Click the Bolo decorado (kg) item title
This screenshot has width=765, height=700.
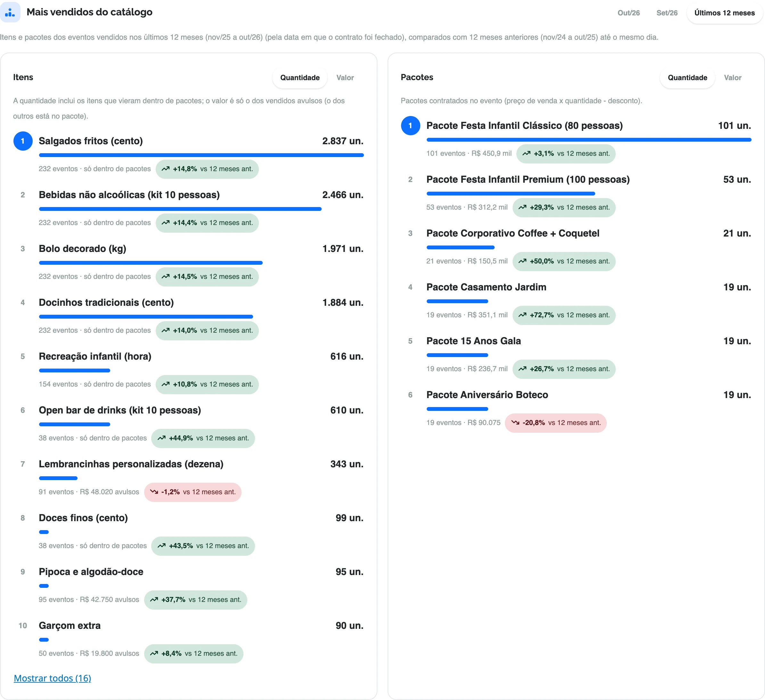pos(82,249)
